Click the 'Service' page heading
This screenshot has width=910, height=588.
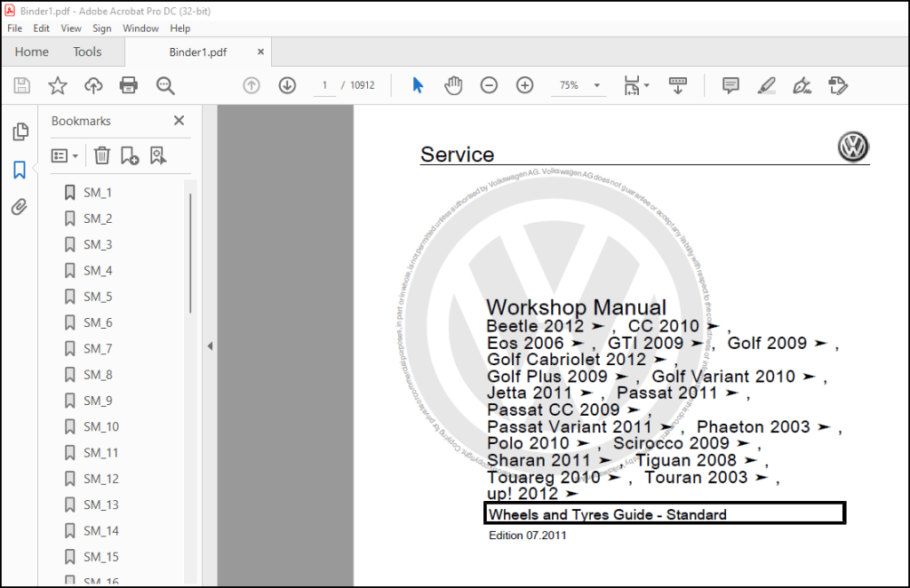[457, 155]
